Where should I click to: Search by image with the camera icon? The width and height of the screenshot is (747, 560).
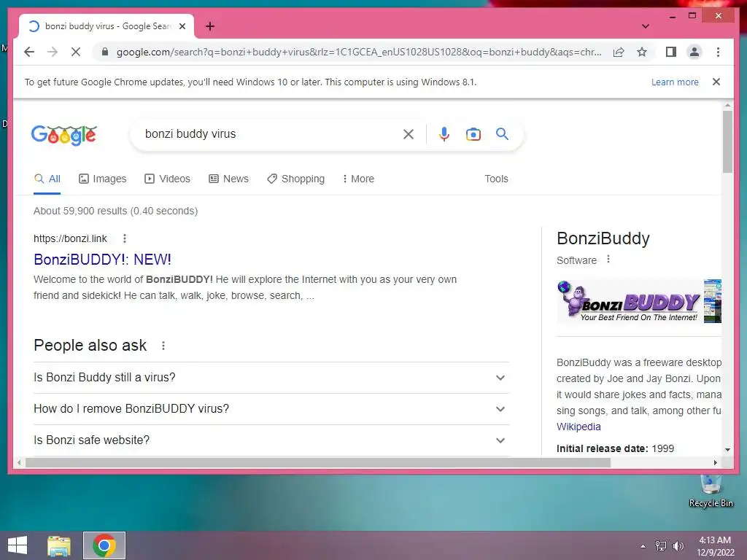(473, 134)
